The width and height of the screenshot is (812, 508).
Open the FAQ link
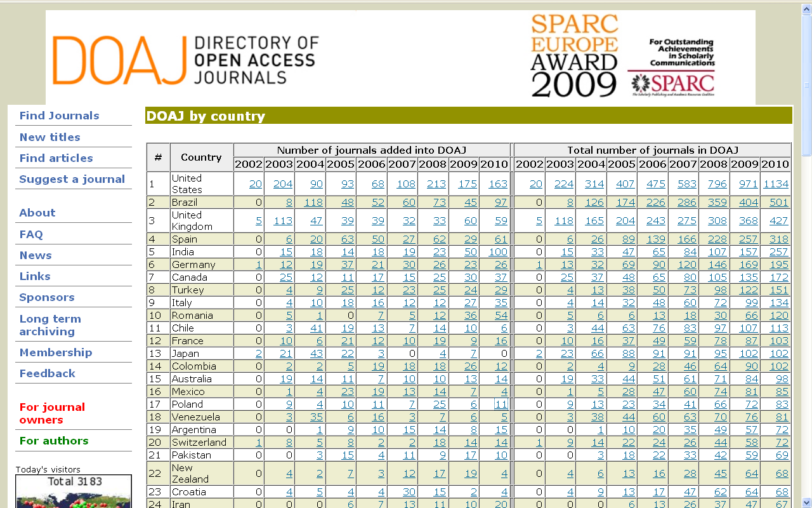tap(31, 234)
